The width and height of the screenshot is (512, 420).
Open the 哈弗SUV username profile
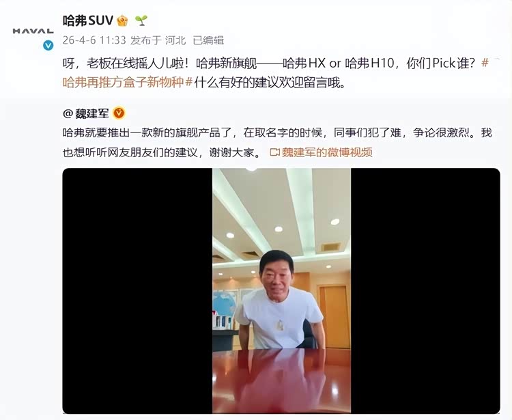[x=88, y=21]
